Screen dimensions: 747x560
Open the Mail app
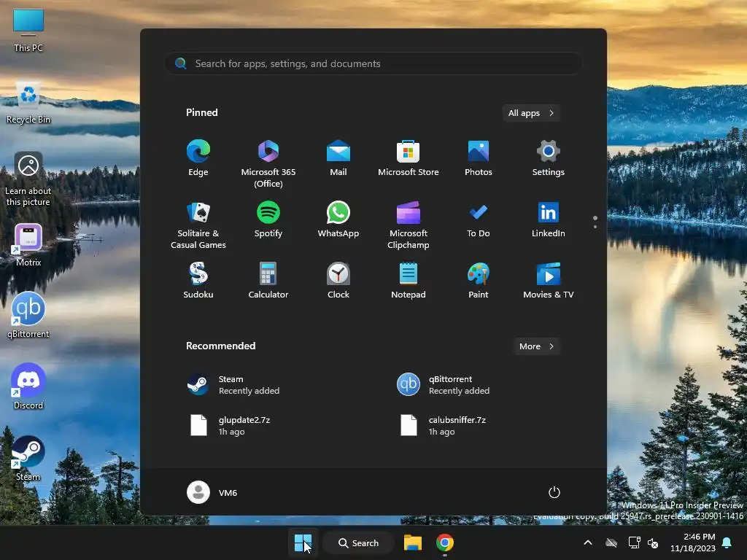tap(338, 158)
